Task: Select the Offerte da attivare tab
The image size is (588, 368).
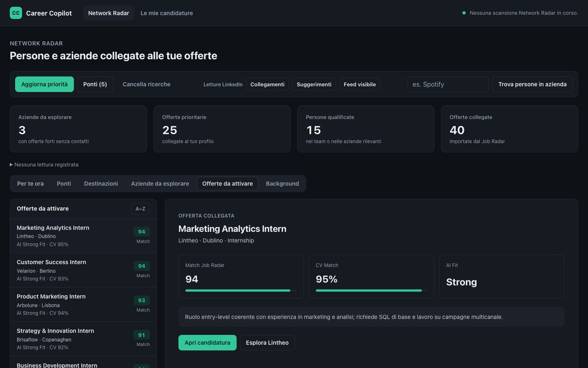Action: click(x=227, y=184)
